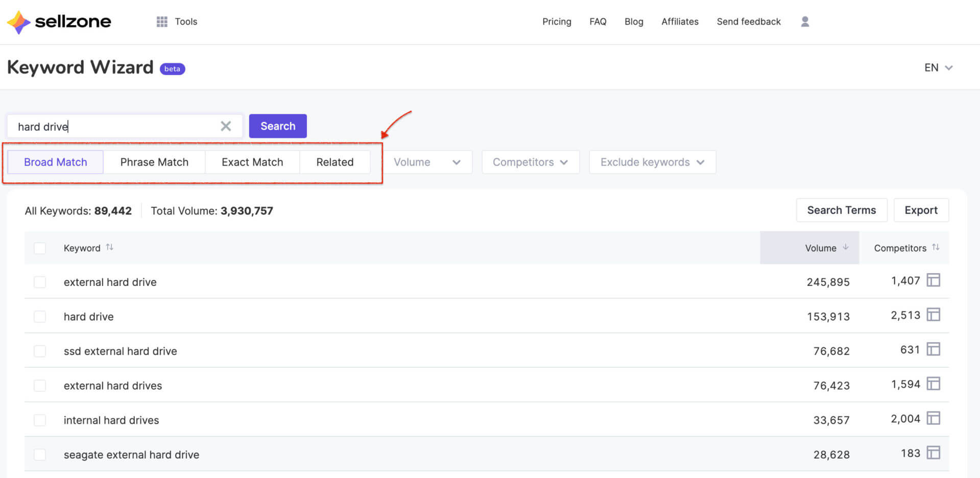Switch to Broad Match tab
This screenshot has height=478, width=980.
coord(56,162)
